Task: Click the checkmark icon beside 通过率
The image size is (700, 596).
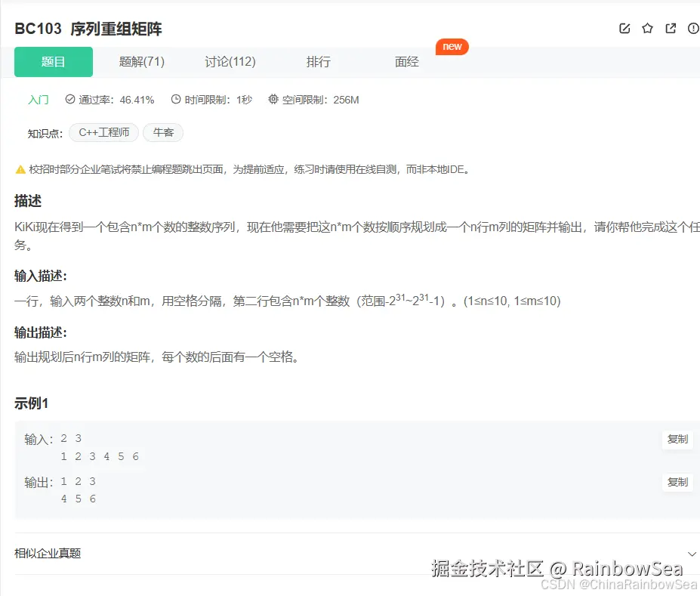Action: pyautogui.click(x=70, y=99)
